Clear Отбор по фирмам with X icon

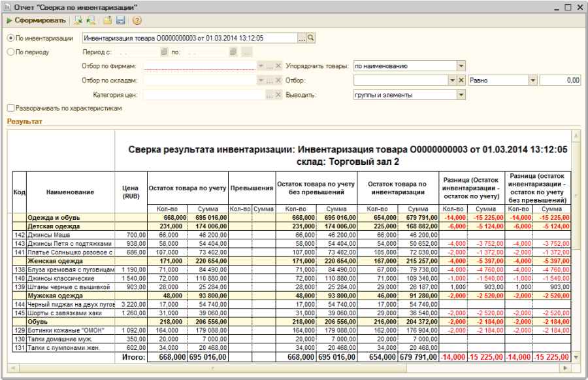click(x=278, y=66)
